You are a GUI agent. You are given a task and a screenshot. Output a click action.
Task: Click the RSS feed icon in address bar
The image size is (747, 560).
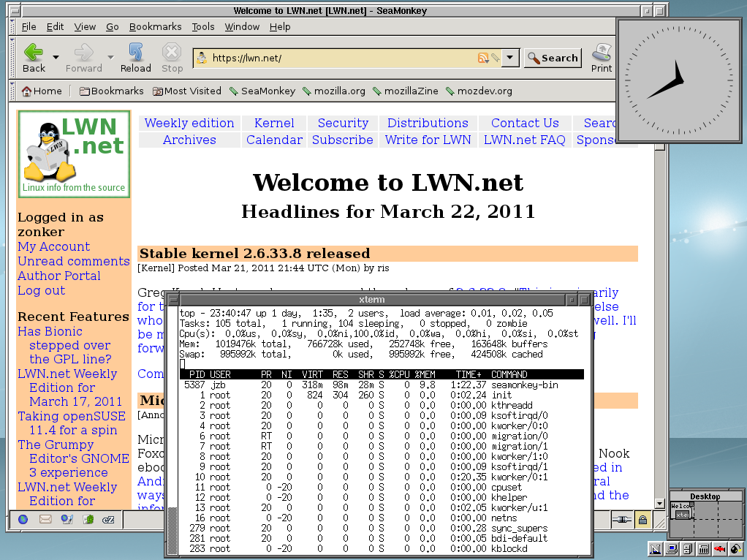pyautogui.click(x=482, y=58)
